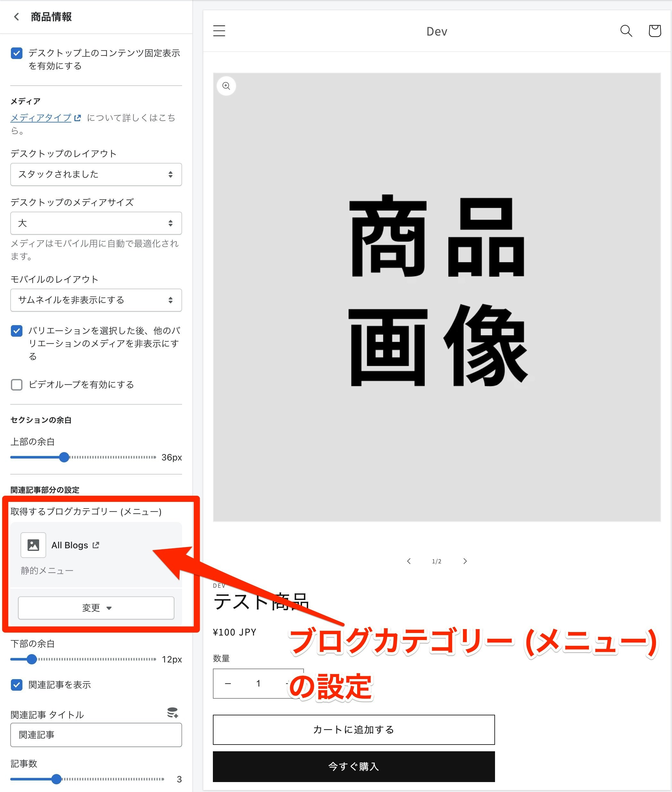Click the dynamic source icon for 関連記事 タイトル
The height and width of the screenshot is (792, 672).
pyautogui.click(x=172, y=713)
